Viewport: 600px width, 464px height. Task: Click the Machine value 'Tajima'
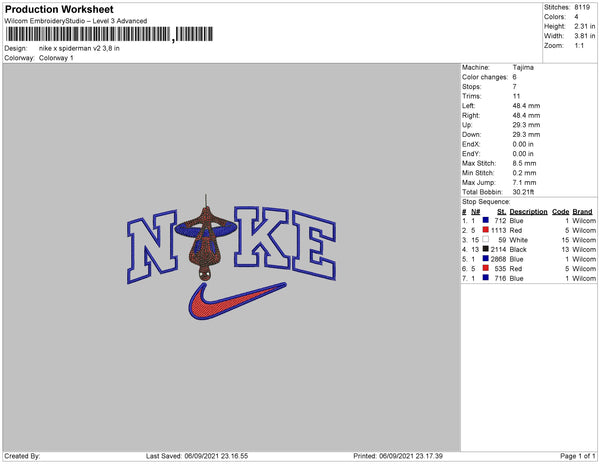(523, 67)
